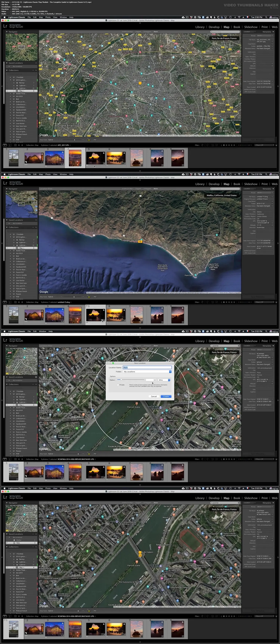Toggle sync box on 'Map +' row, 2:53 PM frame

(x=7, y=568)
